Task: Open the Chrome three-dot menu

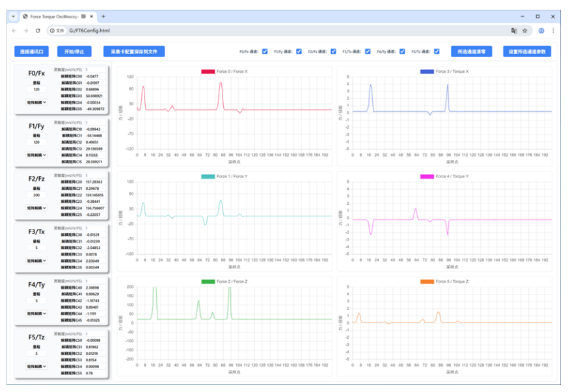Action: click(x=553, y=31)
